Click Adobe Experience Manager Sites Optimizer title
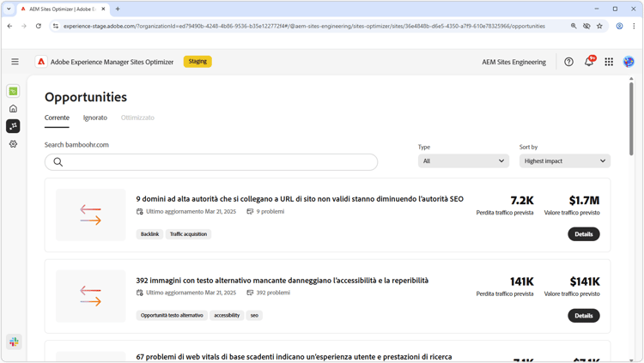The width and height of the screenshot is (644, 363). tap(112, 62)
